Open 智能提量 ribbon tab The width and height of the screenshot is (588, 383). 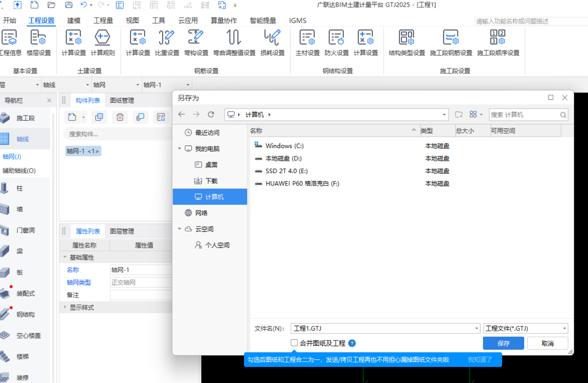(263, 20)
